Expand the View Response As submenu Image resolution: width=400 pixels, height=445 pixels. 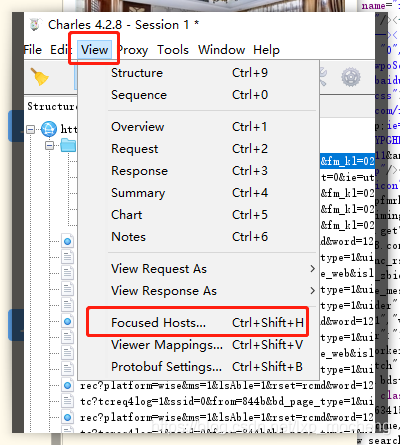198,291
